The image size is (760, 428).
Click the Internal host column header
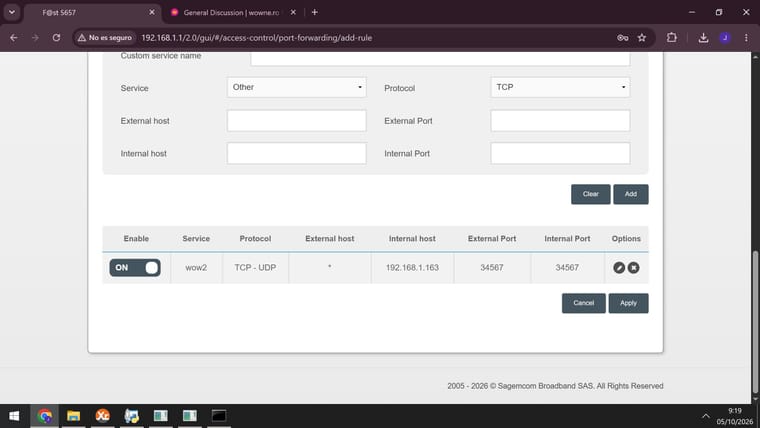412,238
